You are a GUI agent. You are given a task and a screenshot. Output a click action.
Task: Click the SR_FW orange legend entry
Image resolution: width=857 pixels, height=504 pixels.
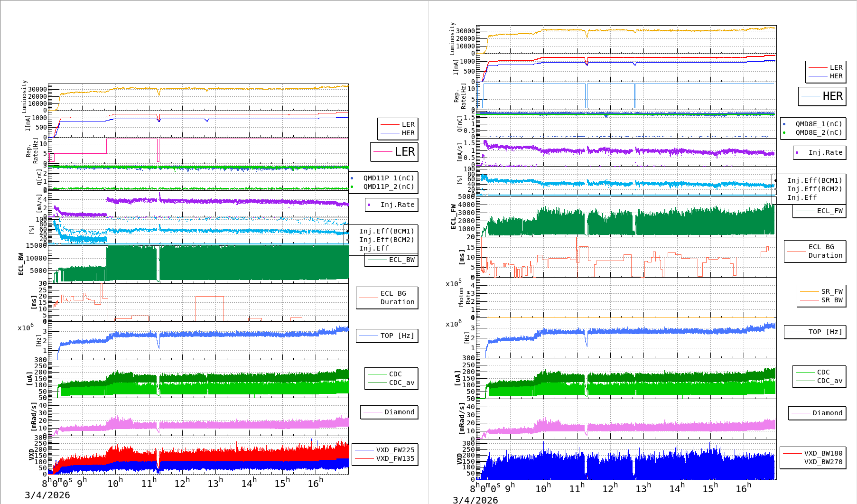(821, 291)
